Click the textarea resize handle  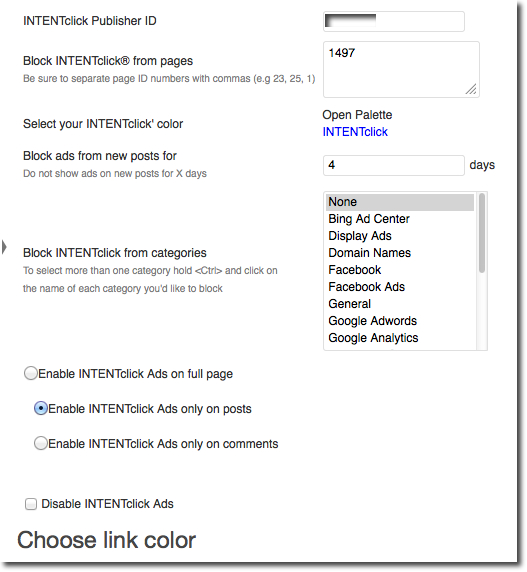click(x=471, y=89)
